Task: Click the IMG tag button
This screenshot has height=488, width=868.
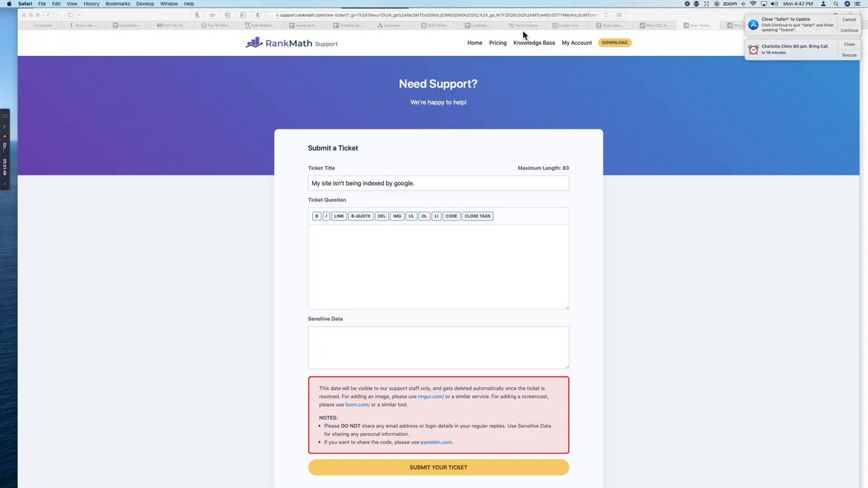Action: coord(397,216)
